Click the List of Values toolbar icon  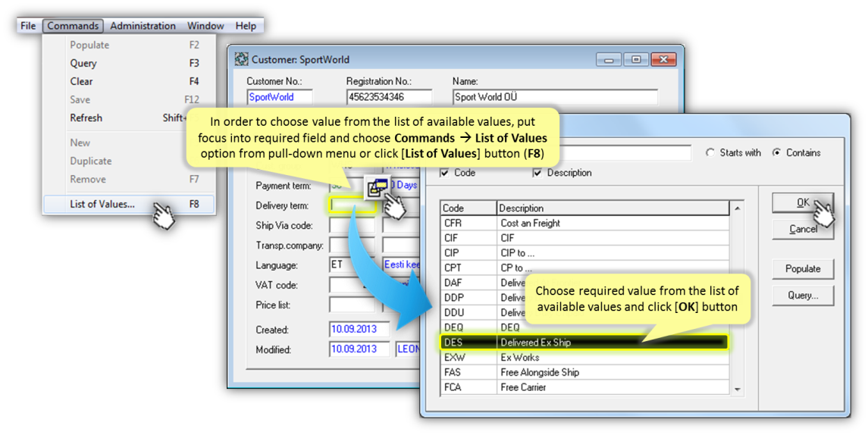point(377,187)
